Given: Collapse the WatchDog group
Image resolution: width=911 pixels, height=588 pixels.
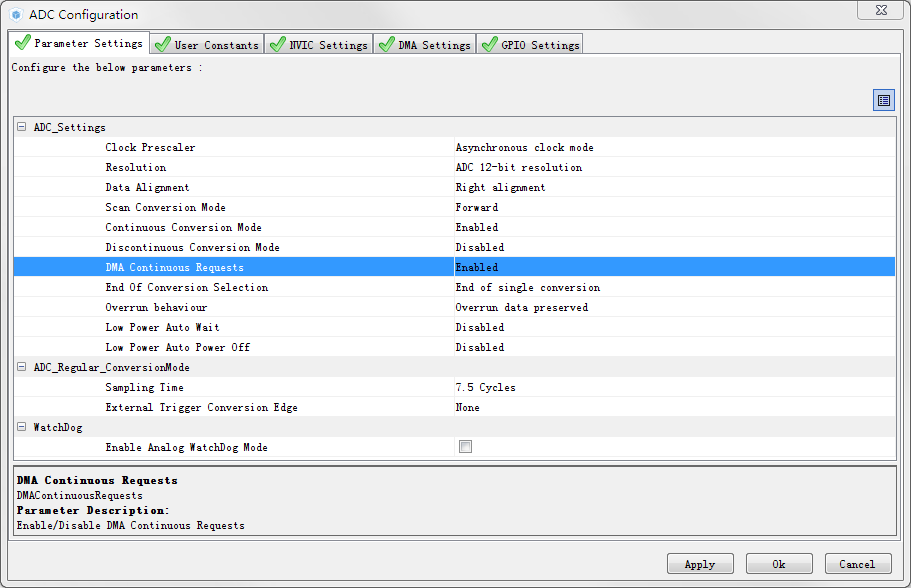Looking at the screenshot, I should pos(21,426).
